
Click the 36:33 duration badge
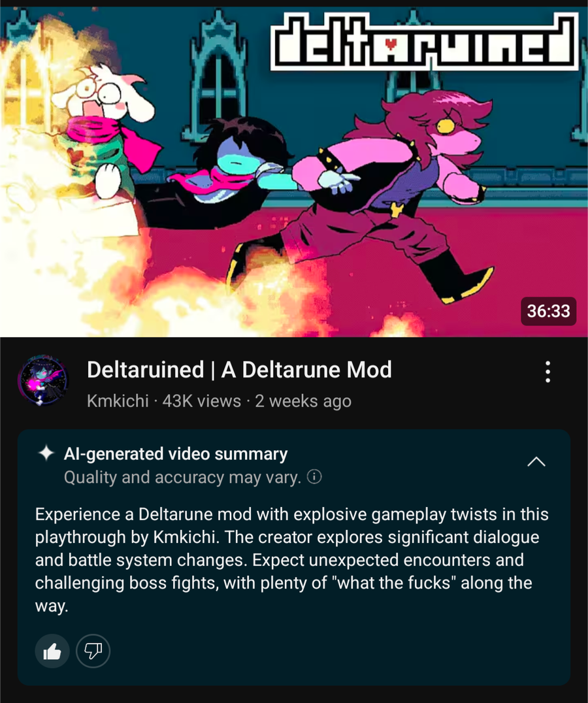tap(549, 311)
